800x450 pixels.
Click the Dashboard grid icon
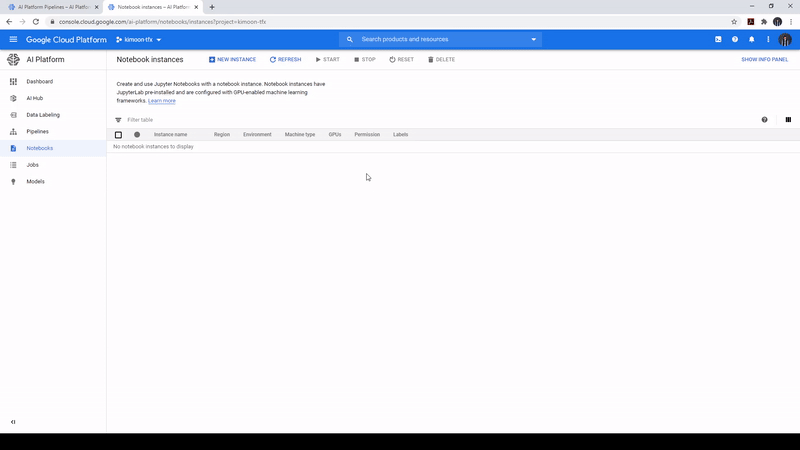pyautogui.click(x=13, y=82)
